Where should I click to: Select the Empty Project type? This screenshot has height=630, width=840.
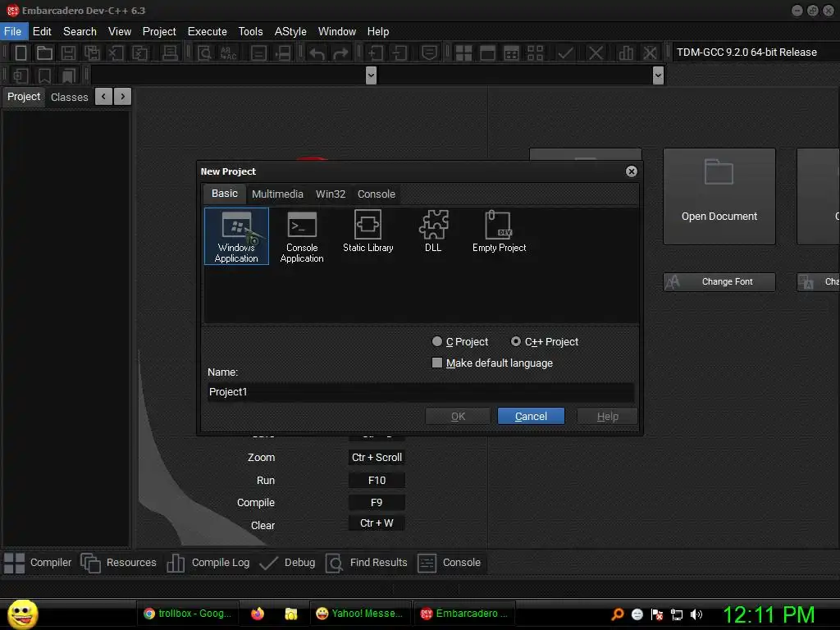click(x=499, y=231)
